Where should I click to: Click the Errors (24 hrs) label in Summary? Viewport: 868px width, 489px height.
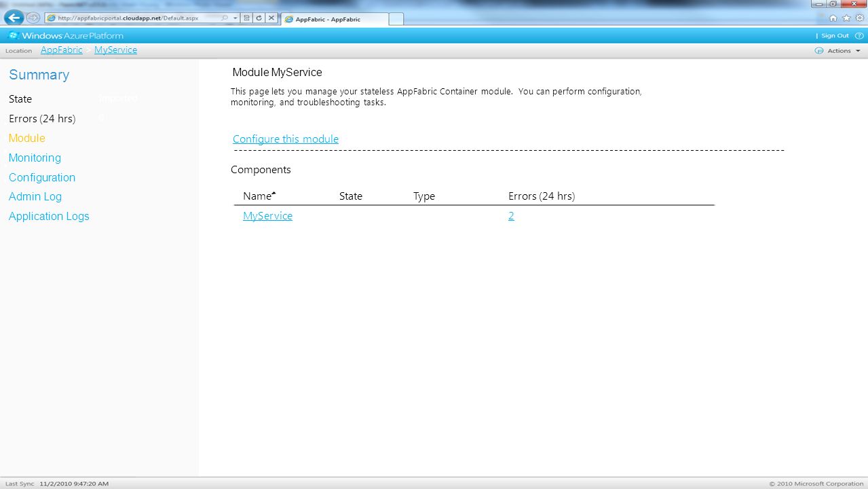(x=42, y=119)
